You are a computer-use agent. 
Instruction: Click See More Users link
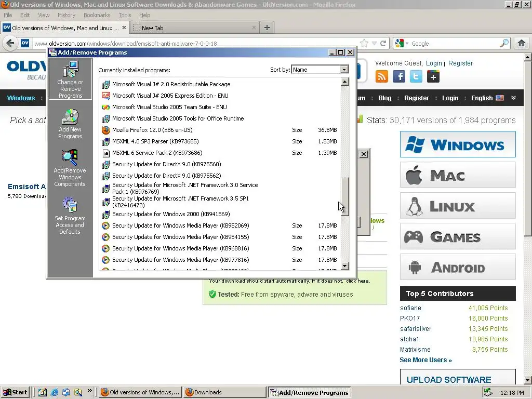click(426, 360)
